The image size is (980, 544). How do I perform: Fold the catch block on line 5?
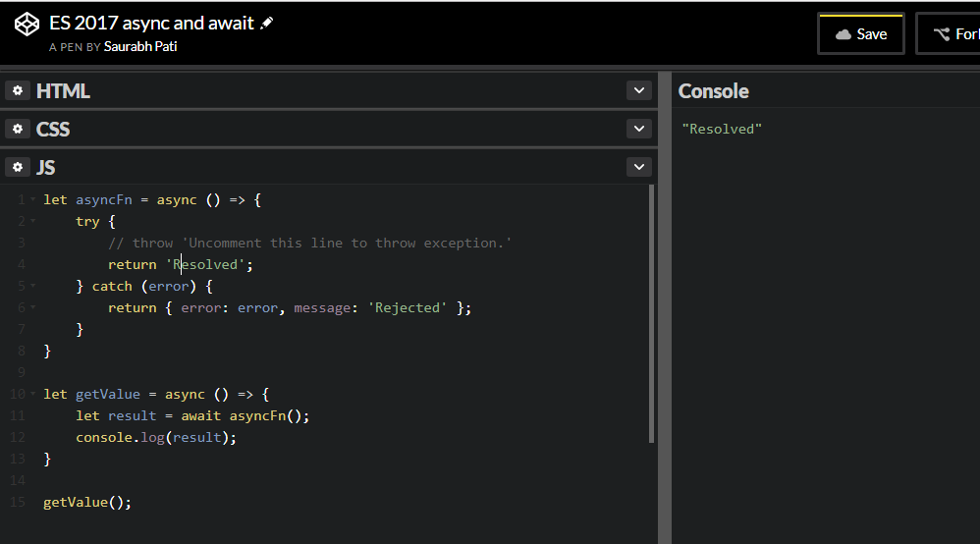coord(32,287)
